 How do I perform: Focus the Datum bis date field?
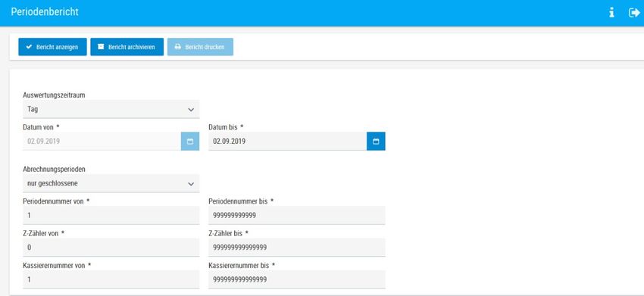pos(287,142)
